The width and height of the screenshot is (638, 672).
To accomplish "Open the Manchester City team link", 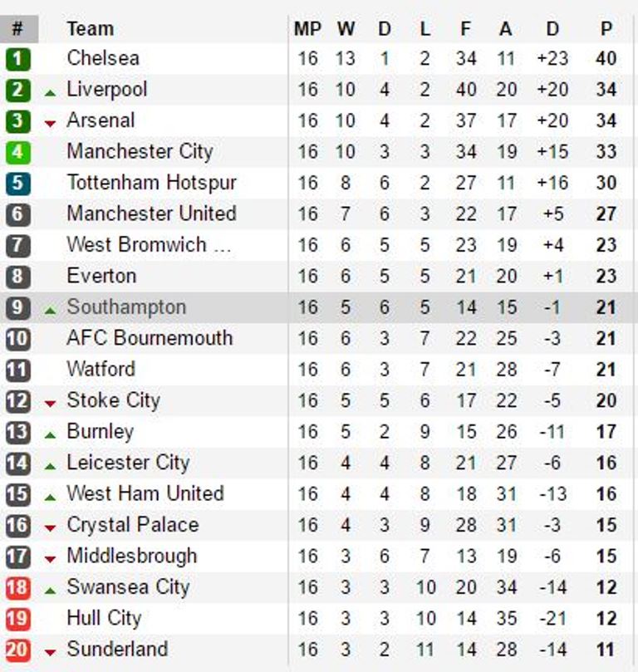I will click(x=140, y=151).
